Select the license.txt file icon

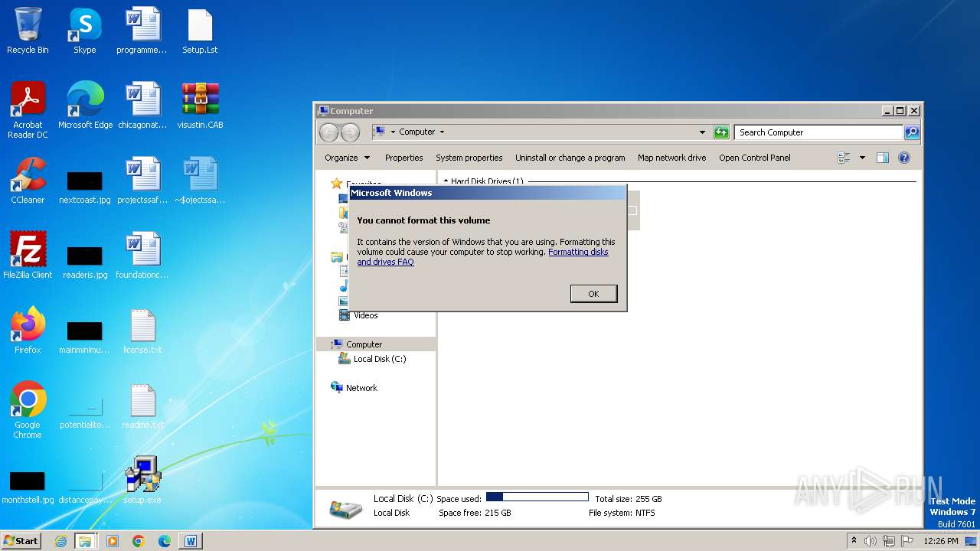(x=142, y=331)
